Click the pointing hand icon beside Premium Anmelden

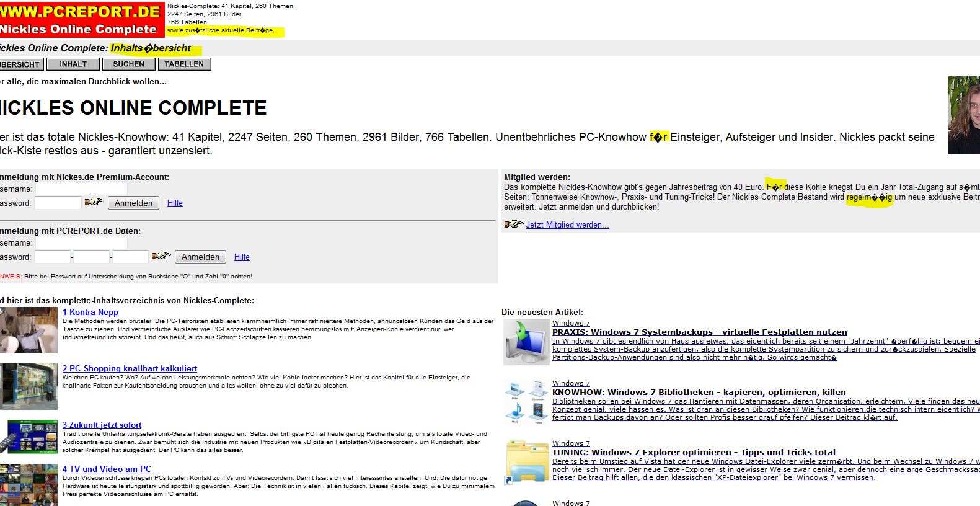click(94, 202)
